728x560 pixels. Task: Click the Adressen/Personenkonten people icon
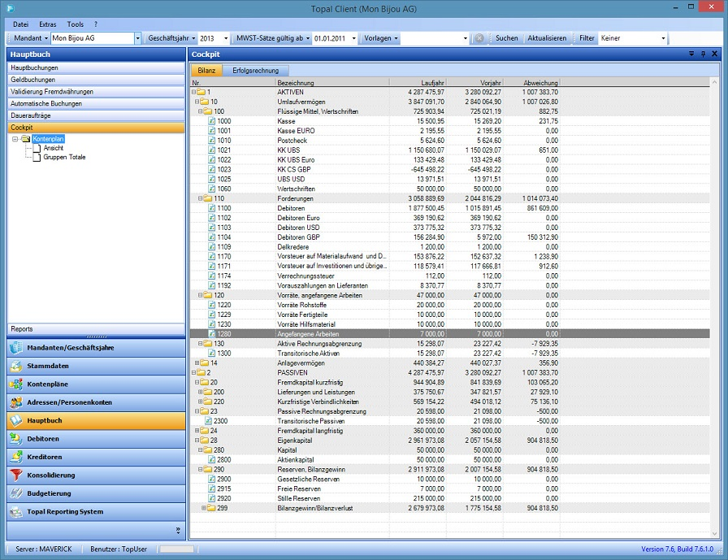point(16,402)
